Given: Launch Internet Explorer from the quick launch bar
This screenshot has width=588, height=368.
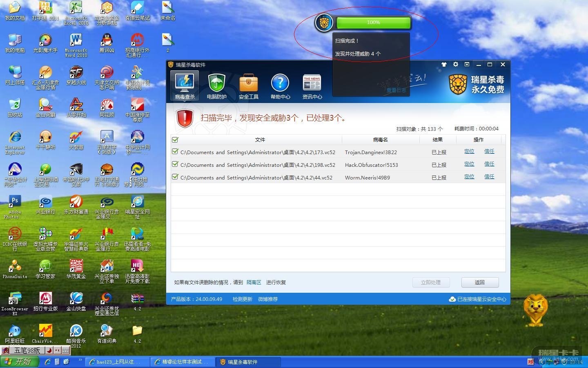Looking at the screenshot, I should tap(48, 362).
